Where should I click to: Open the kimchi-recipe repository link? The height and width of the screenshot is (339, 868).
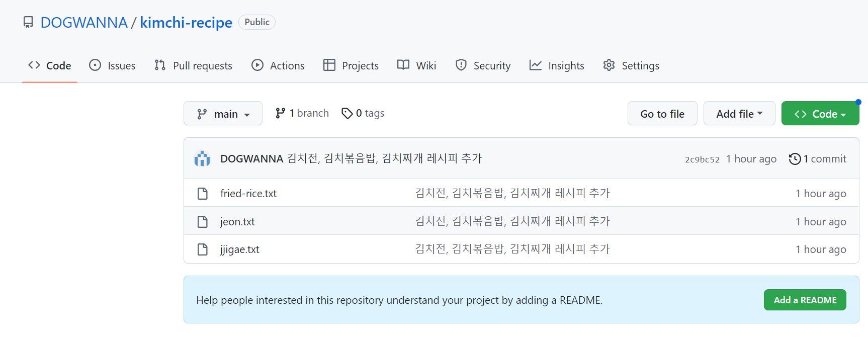186,23
